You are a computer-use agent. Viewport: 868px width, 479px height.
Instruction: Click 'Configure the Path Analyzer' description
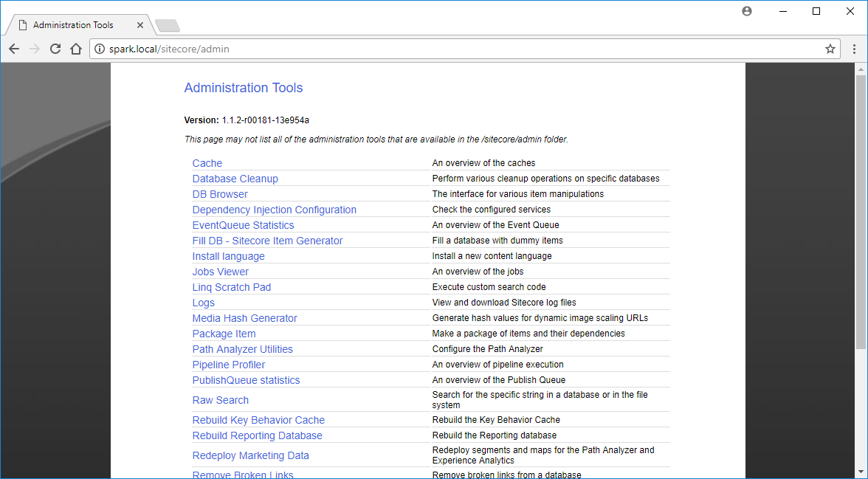[488, 349]
